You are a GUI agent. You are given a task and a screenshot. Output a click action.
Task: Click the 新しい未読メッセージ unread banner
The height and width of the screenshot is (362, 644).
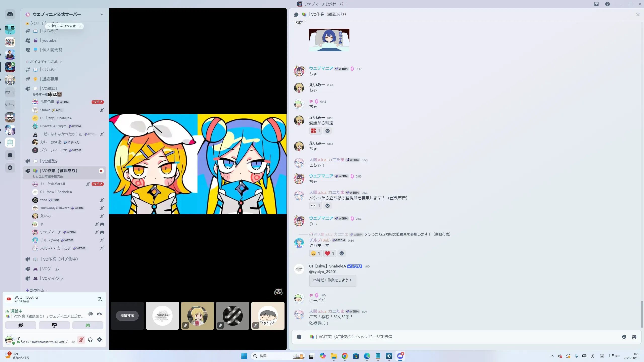click(65, 26)
